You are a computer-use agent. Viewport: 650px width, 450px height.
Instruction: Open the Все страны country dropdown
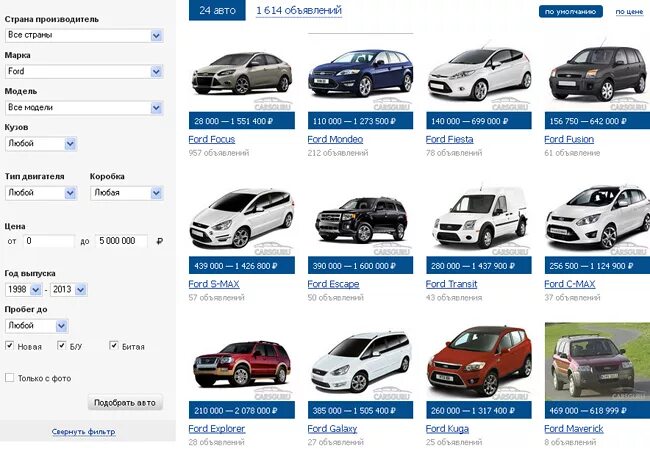[84, 35]
